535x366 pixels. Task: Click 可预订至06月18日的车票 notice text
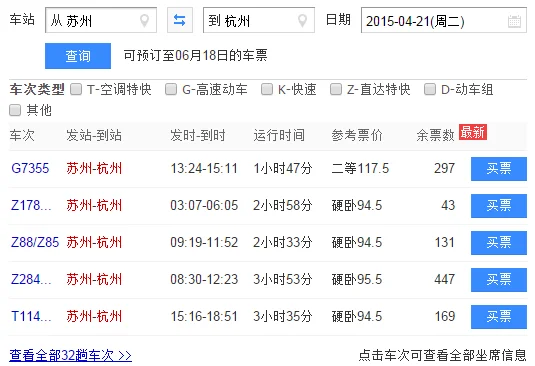click(195, 56)
